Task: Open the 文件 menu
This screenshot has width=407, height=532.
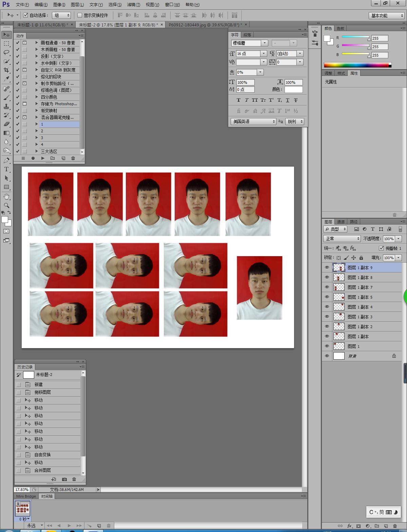Action: click(x=22, y=5)
